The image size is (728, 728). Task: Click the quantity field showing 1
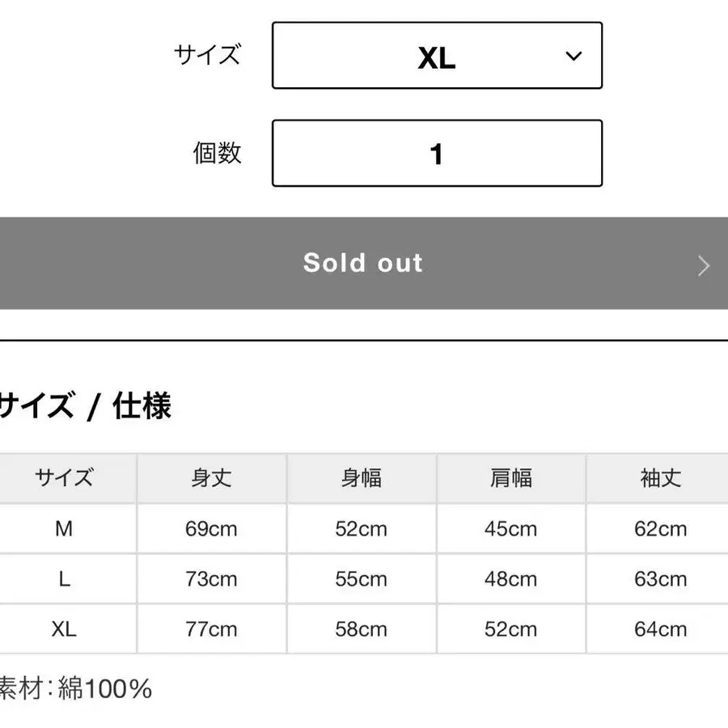(x=437, y=154)
